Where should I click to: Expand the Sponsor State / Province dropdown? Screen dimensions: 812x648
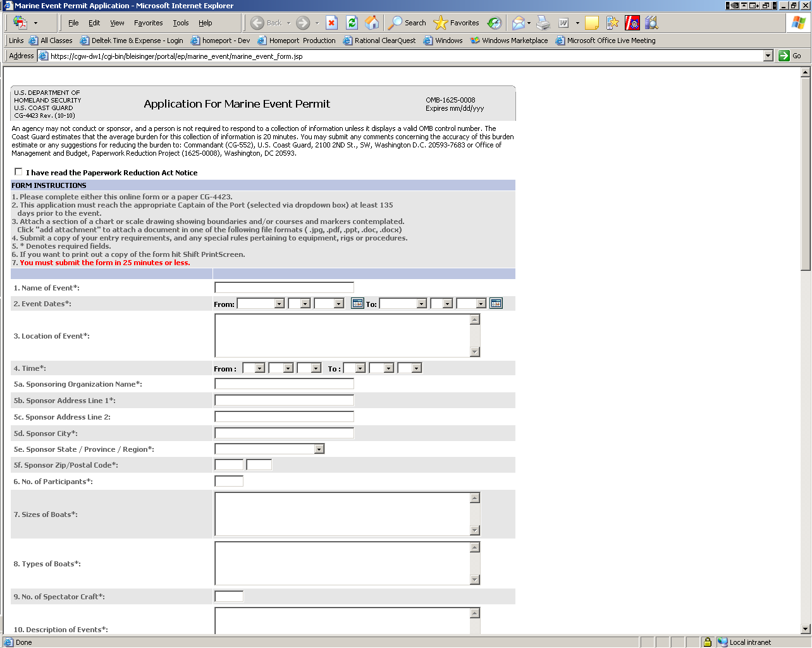319,449
